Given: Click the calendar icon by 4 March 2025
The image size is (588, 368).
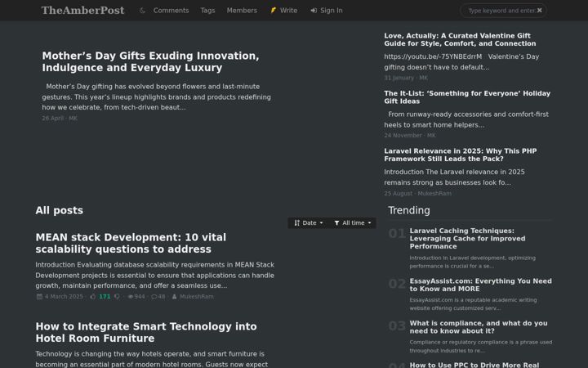Looking at the screenshot, I should coord(39,297).
